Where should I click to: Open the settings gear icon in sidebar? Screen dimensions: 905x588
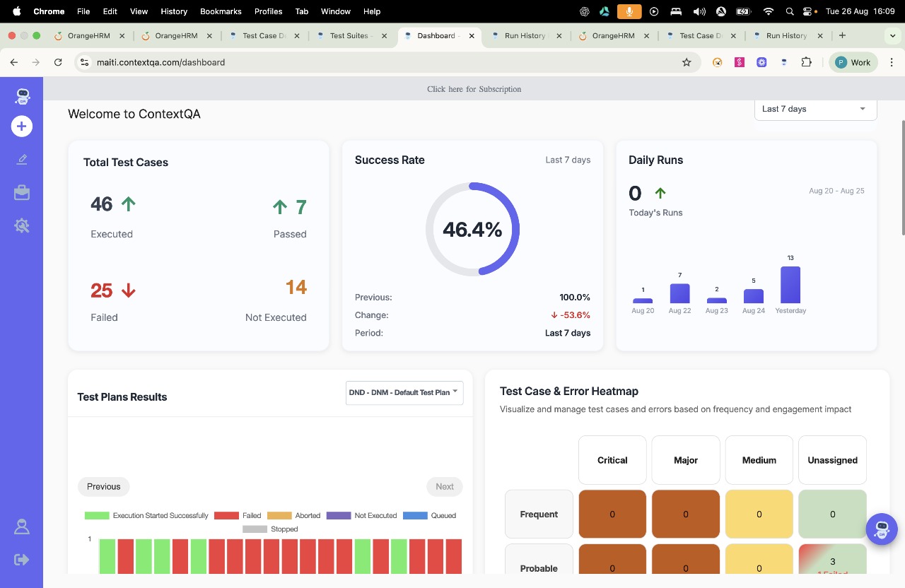pos(22,225)
